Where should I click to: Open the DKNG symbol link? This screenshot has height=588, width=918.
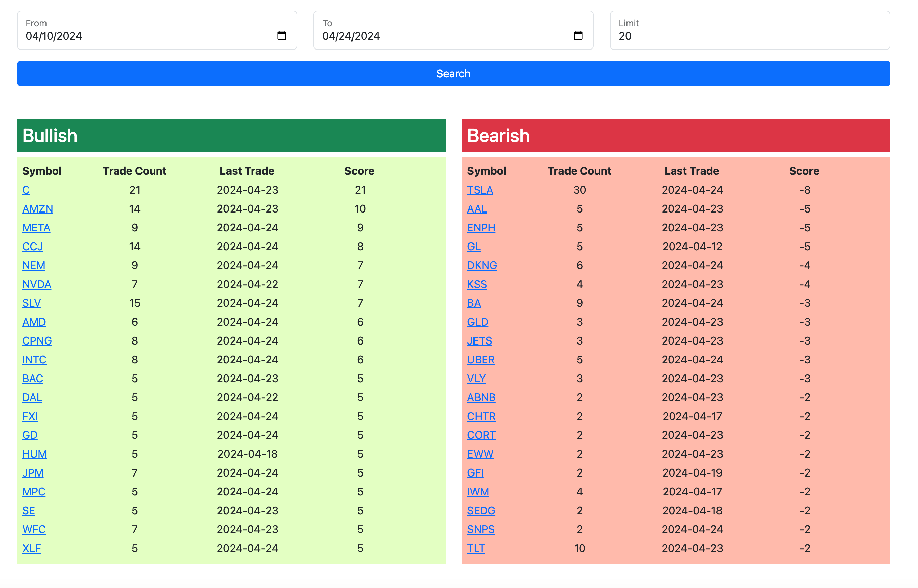click(482, 265)
